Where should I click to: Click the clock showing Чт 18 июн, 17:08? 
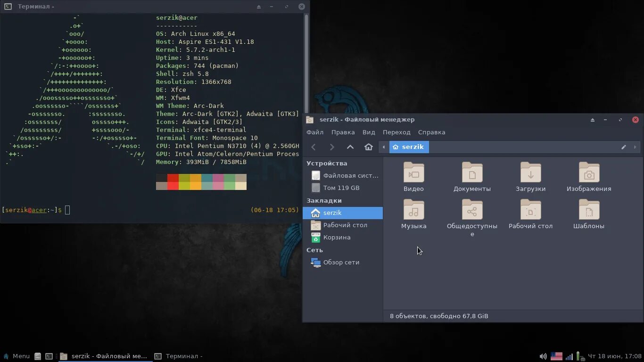pos(615,356)
